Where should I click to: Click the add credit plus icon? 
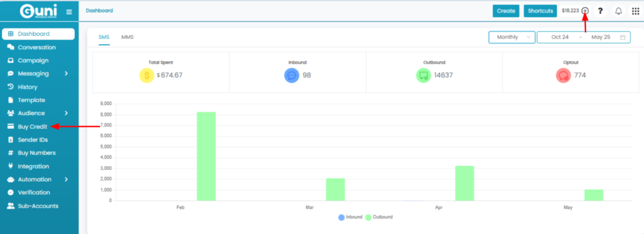[x=586, y=11]
